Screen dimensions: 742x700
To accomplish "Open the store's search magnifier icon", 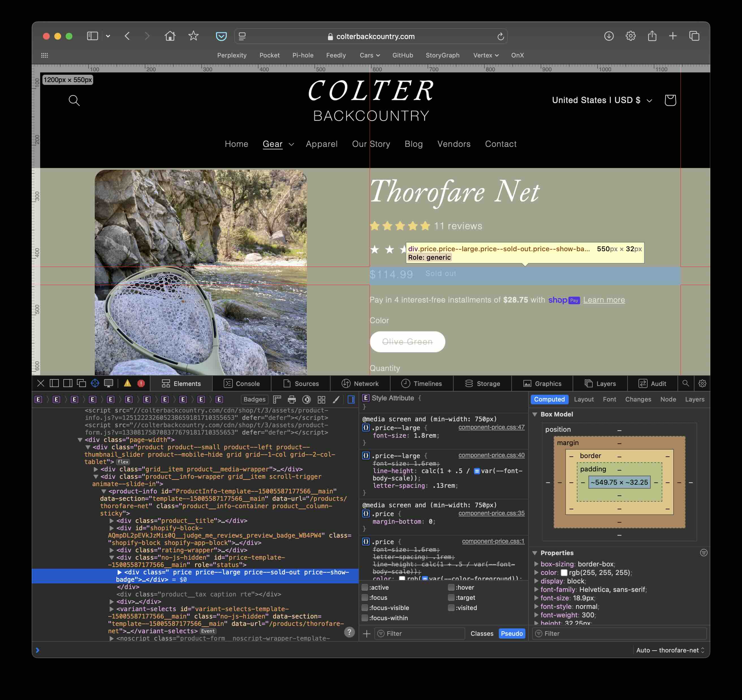I will click(x=74, y=100).
